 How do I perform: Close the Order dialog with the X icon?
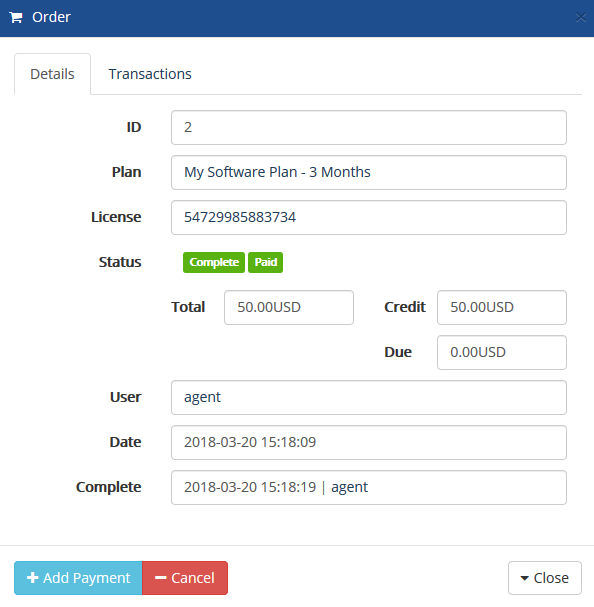(x=580, y=17)
